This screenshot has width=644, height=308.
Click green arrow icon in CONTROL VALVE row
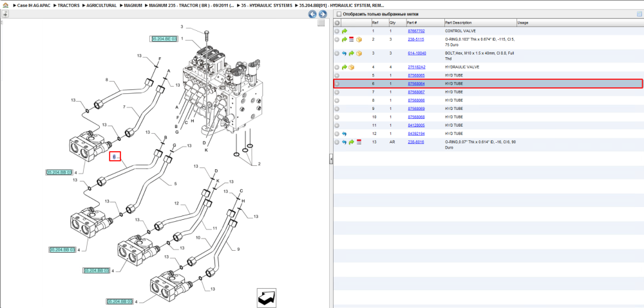(x=345, y=31)
